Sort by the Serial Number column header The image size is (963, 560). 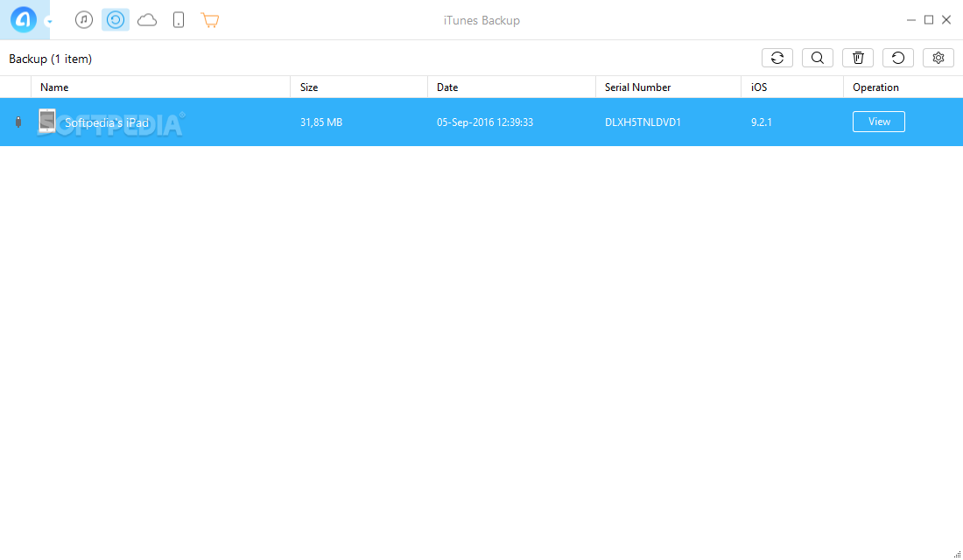pos(668,87)
